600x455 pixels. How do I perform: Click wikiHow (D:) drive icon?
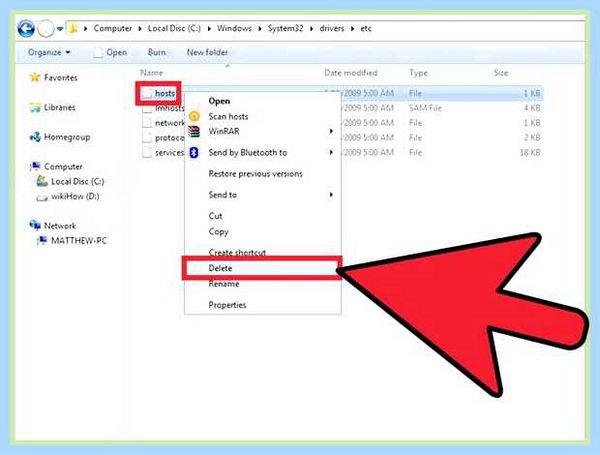click(42, 197)
